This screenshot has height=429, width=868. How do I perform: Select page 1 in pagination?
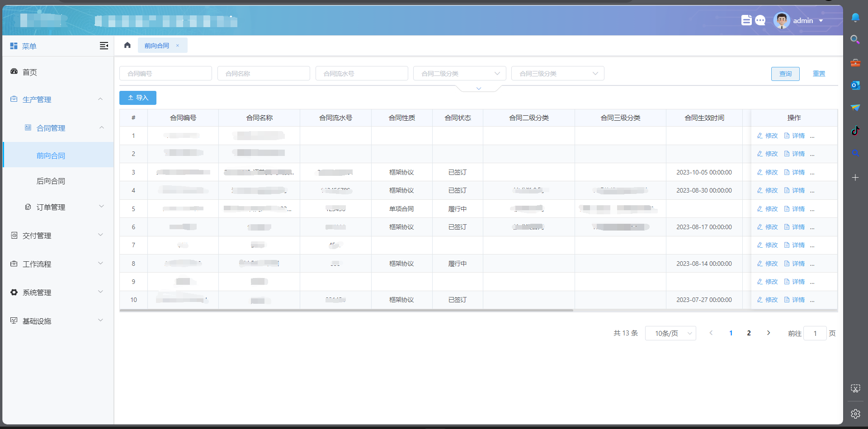click(731, 333)
